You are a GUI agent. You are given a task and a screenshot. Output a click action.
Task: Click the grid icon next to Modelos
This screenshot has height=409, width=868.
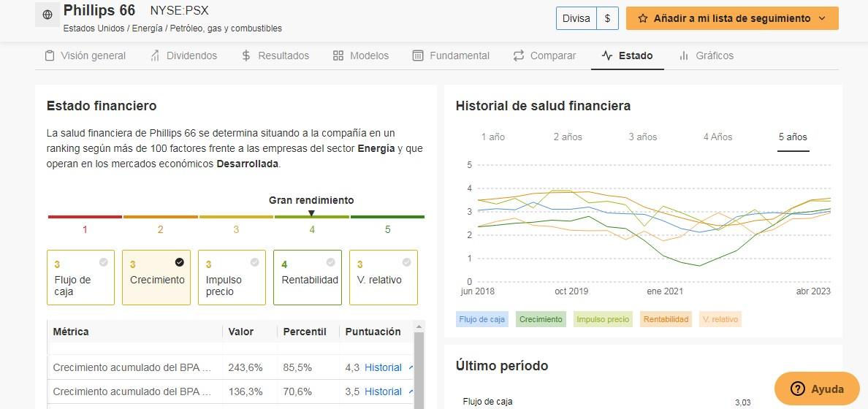[x=338, y=56]
